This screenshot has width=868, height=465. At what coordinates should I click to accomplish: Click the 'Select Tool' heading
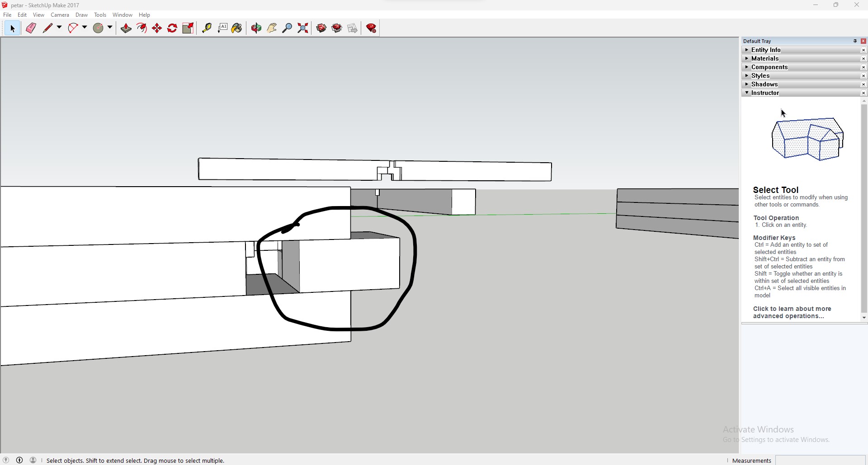tap(776, 190)
